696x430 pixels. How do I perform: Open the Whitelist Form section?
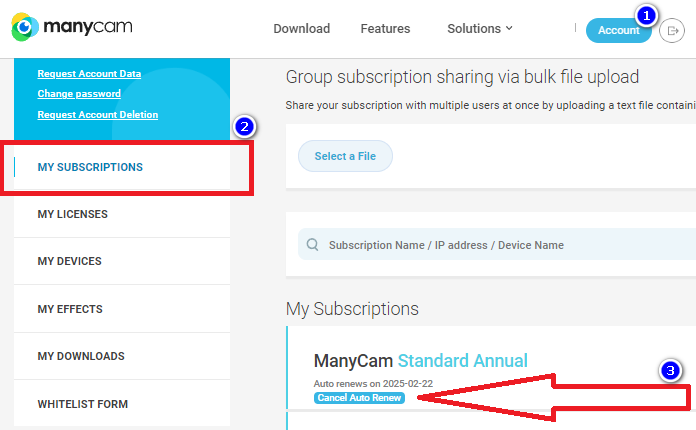click(x=83, y=404)
